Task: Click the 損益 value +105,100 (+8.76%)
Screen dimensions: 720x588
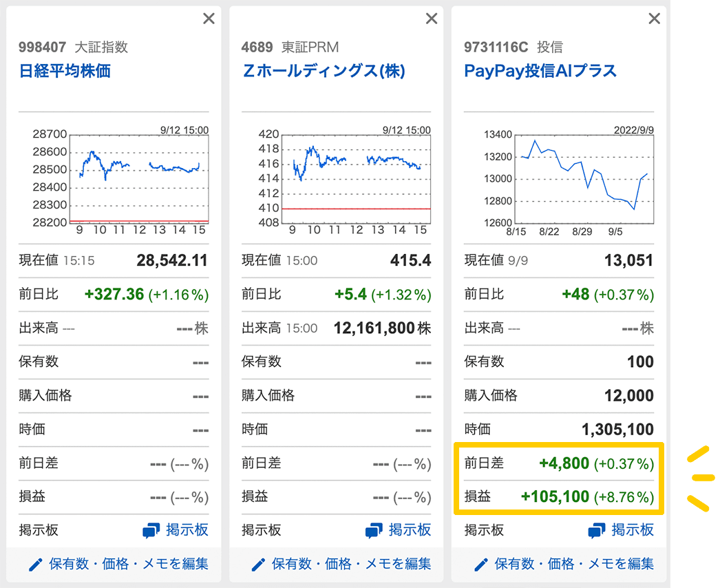Action: [x=587, y=497]
